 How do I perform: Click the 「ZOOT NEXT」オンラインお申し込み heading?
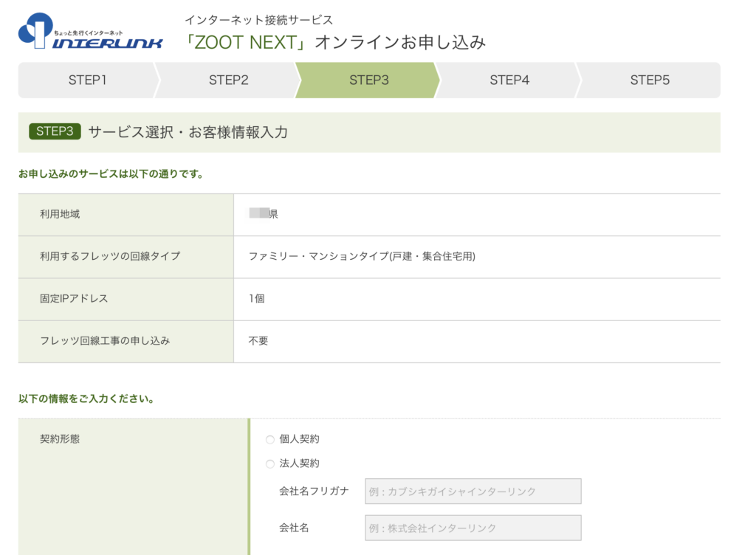[x=335, y=42]
